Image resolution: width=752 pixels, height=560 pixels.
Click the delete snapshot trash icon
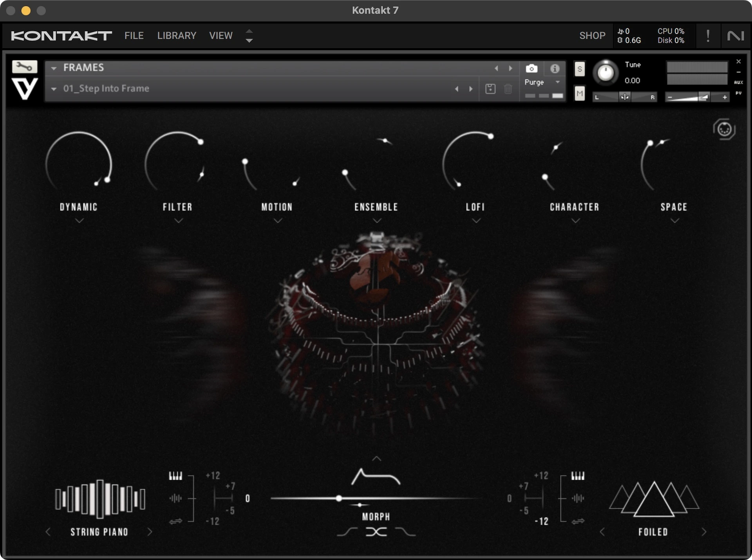click(x=508, y=89)
